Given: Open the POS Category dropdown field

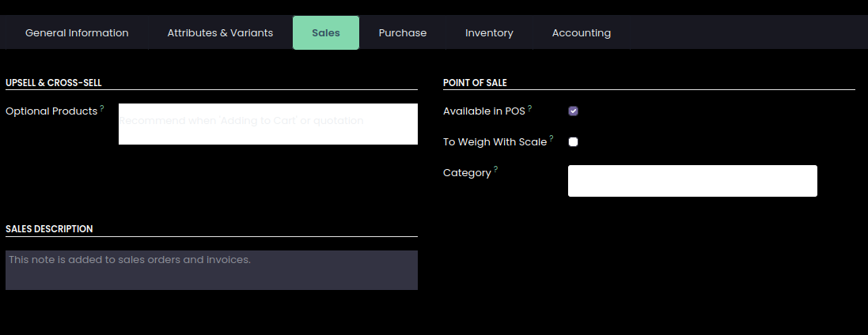Looking at the screenshot, I should 692,181.
